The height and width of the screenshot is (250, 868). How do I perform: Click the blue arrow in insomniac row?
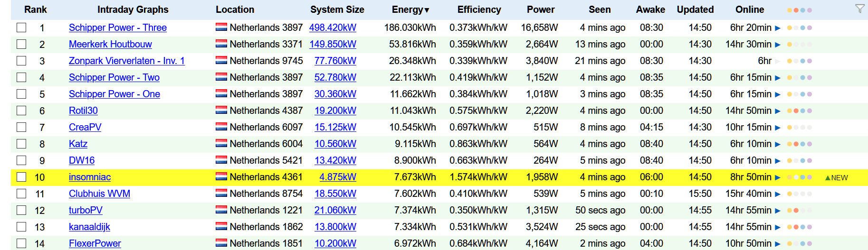(778, 177)
